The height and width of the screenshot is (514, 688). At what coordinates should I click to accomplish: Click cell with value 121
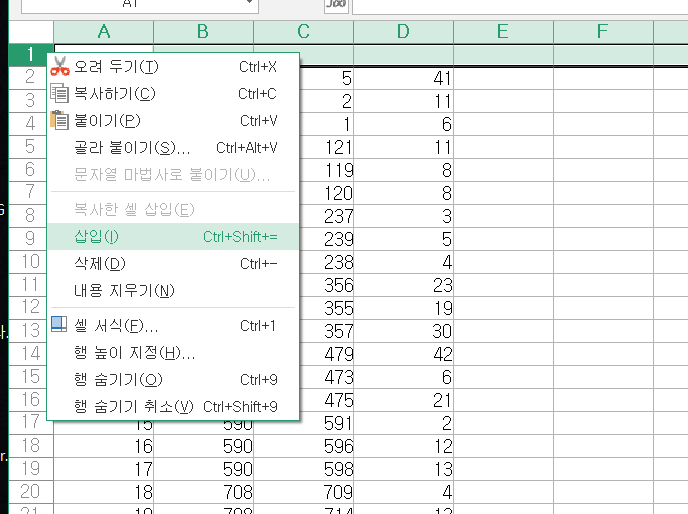tap(326, 147)
